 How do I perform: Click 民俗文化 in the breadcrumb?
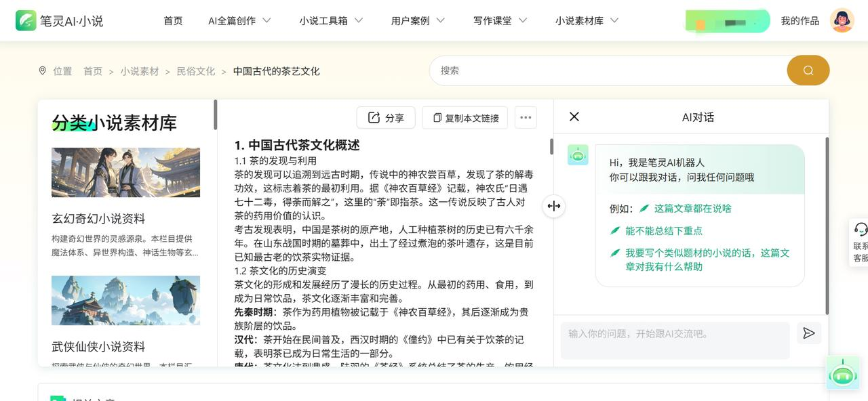(x=196, y=70)
